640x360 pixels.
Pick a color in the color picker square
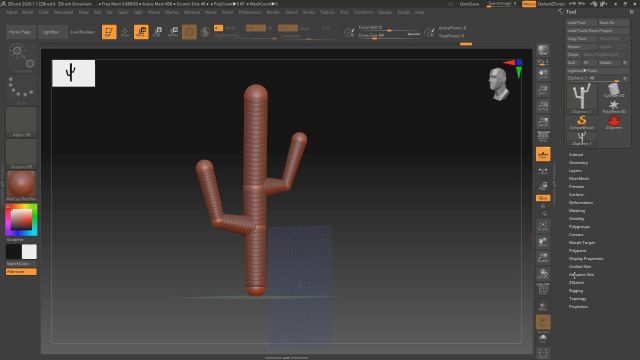[21, 220]
